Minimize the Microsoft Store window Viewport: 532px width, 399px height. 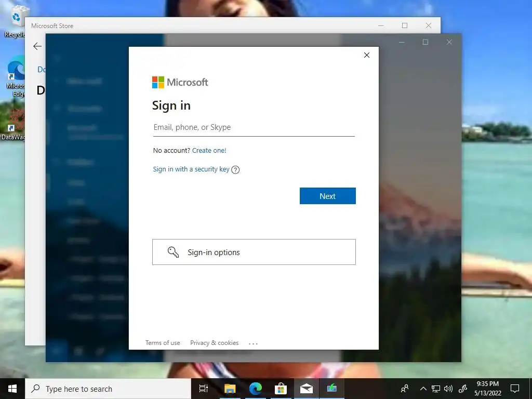pyautogui.click(x=381, y=25)
